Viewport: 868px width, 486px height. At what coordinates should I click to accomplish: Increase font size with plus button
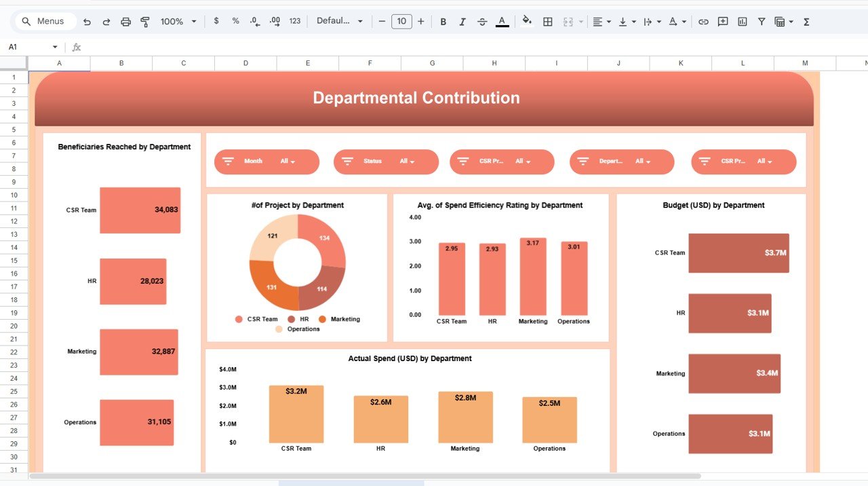[421, 22]
